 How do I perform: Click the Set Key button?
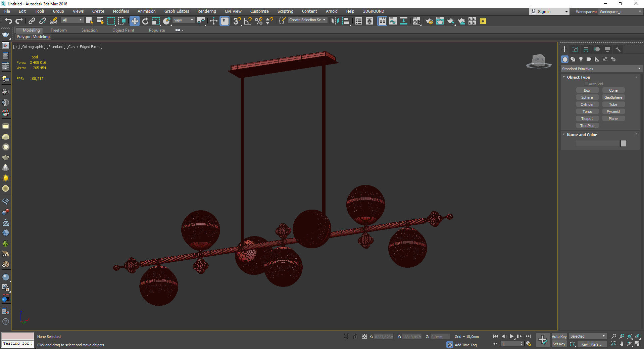pyautogui.click(x=559, y=344)
